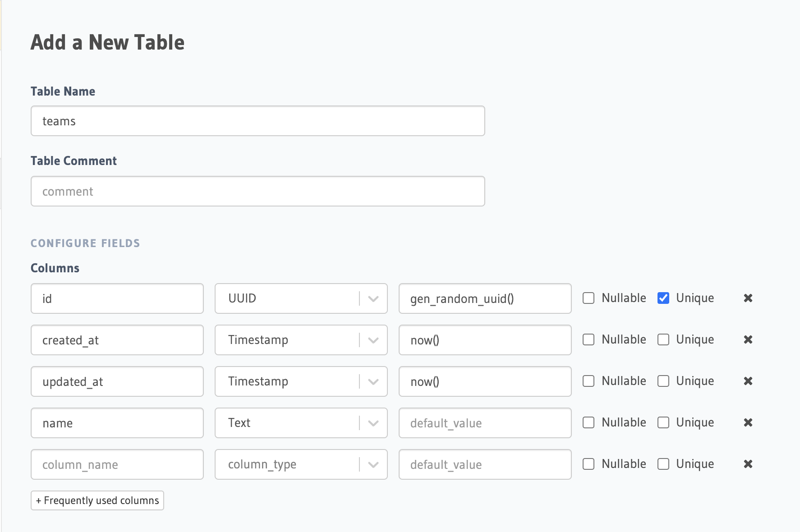This screenshot has height=532, width=800.
Task: Enable Nullable for the id column
Action: [588, 298]
